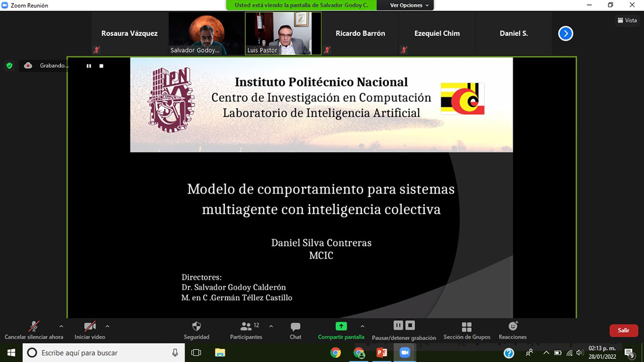Image resolution: width=644 pixels, height=362 pixels.
Task: Open the Seguridad shield in the meeting toolbar
Action: [196, 326]
